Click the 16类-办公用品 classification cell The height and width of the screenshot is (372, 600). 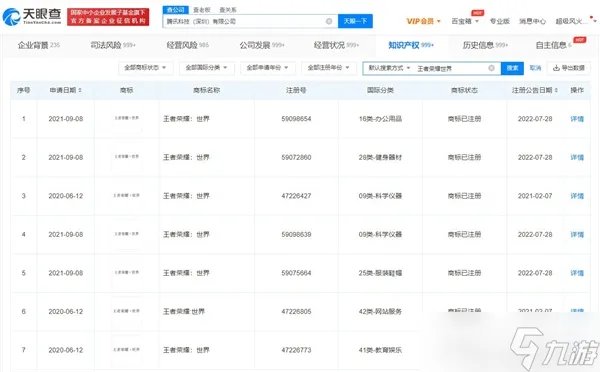click(380, 119)
